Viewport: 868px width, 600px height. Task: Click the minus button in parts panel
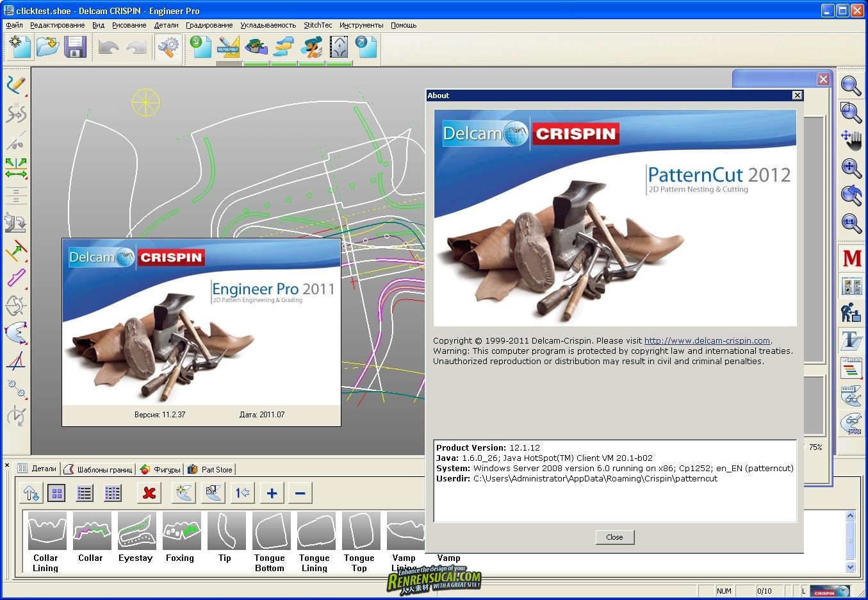300,493
